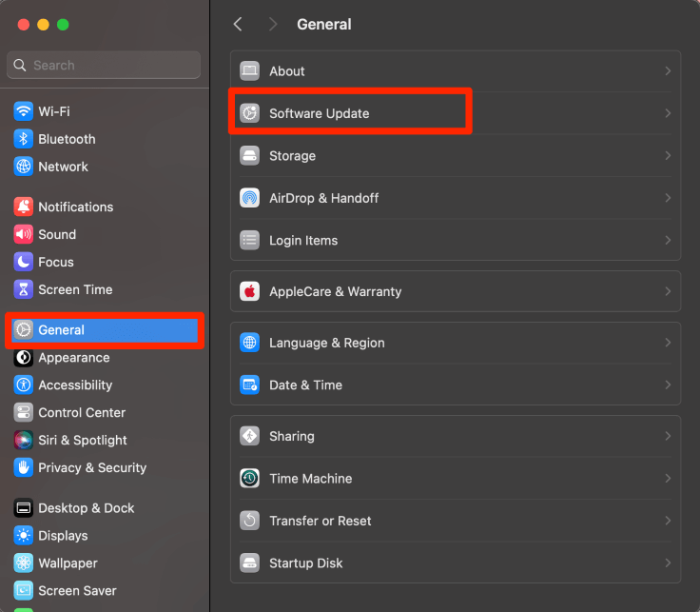Screen dimensions: 700x612
Task: Open Language & Region settings
Action: coord(326,343)
